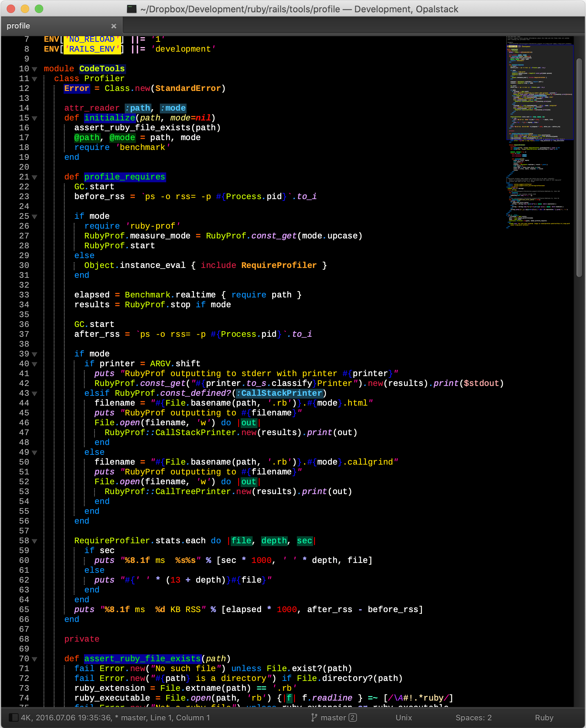This screenshot has width=586, height=728.
Task: Click the panel switcher icon in status bar
Action: pyautogui.click(x=13, y=717)
